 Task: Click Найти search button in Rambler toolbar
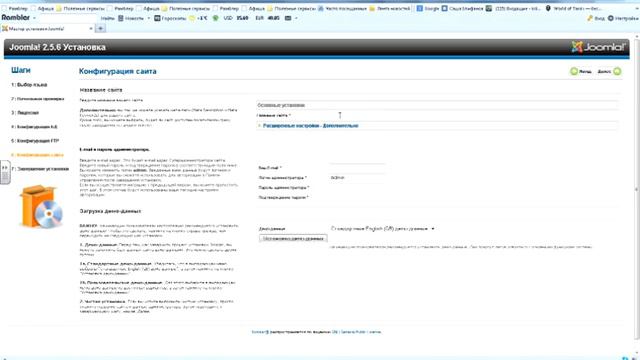[107, 18]
